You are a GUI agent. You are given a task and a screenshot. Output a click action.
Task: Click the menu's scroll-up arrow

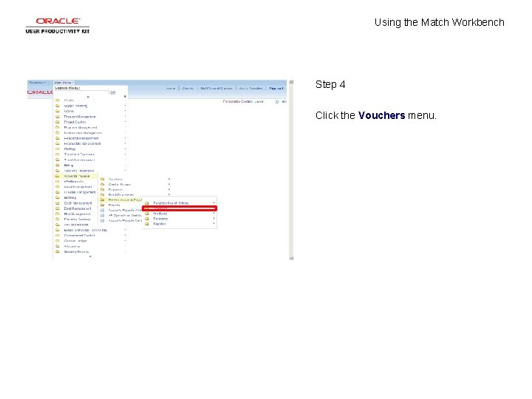tap(88, 97)
